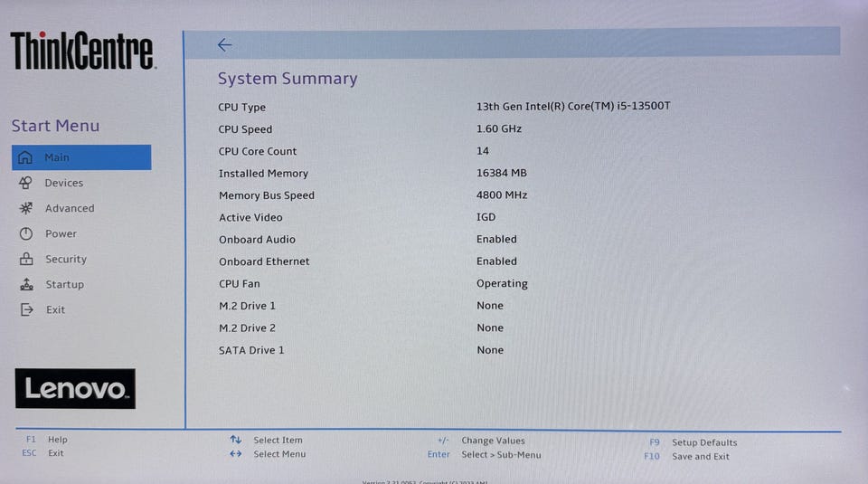Click the up-down Select Item arrows icon

point(236,440)
